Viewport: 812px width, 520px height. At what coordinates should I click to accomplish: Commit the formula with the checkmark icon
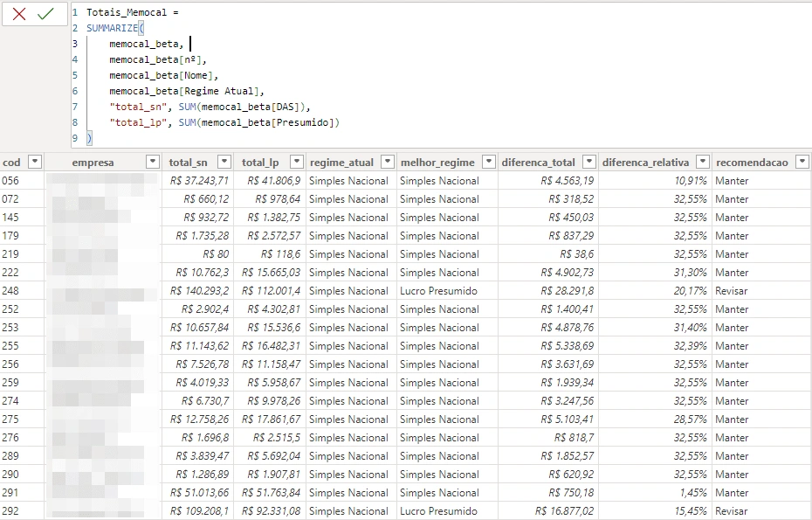click(x=45, y=14)
